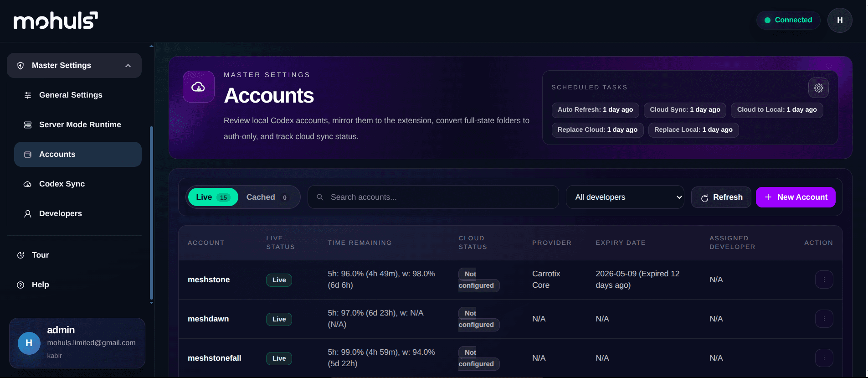Click the Connected status badge
The image size is (868, 378).
(x=788, y=20)
